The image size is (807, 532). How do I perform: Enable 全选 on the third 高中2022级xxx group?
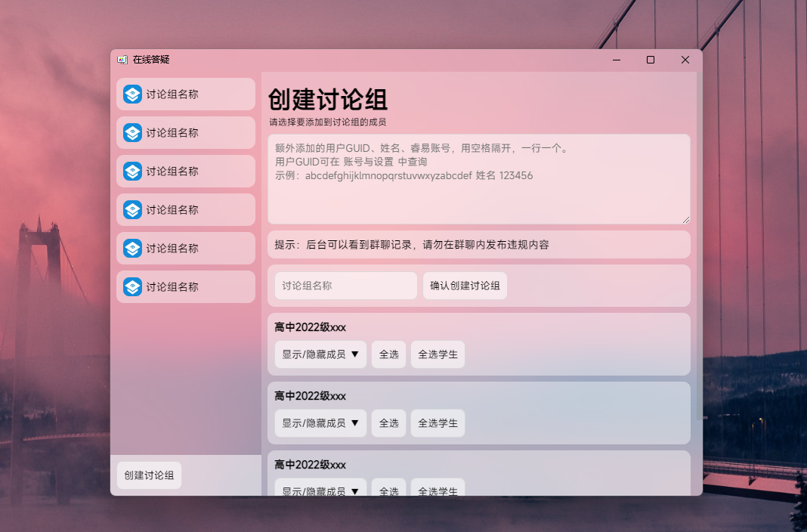(388, 490)
